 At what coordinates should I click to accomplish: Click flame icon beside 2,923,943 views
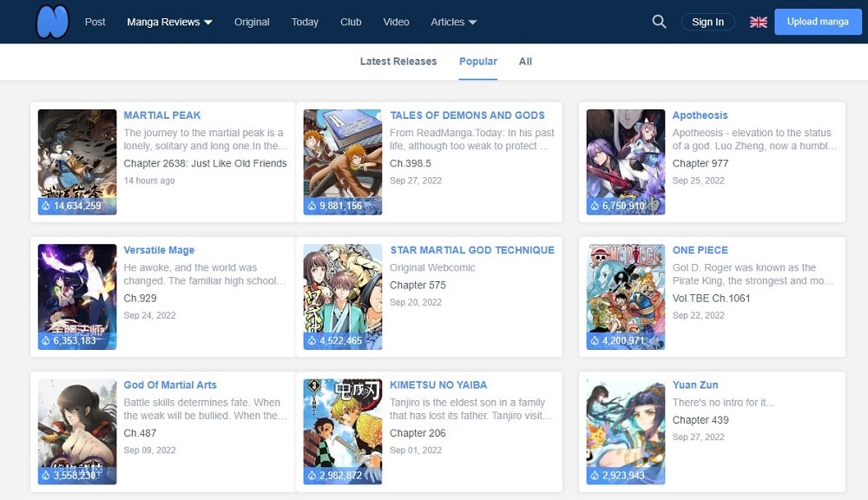pyautogui.click(x=595, y=475)
